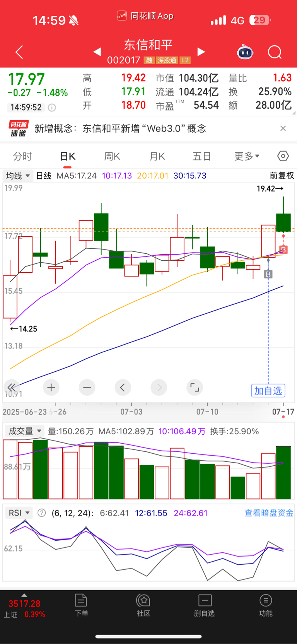Tap the 加自选 button
Image resolution: width=297 pixels, height=644 pixels.
tap(268, 391)
